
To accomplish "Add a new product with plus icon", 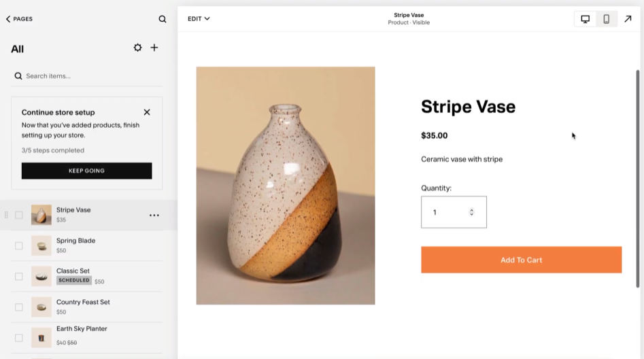I will (154, 48).
